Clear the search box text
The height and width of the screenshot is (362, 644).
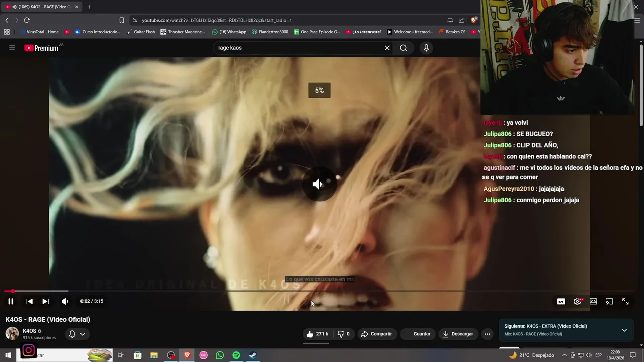tap(387, 48)
